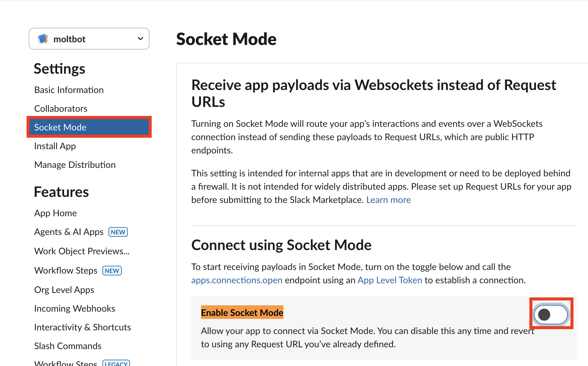
Task: Click the NEW badge beside Workflow Steps
Action: [112, 271]
